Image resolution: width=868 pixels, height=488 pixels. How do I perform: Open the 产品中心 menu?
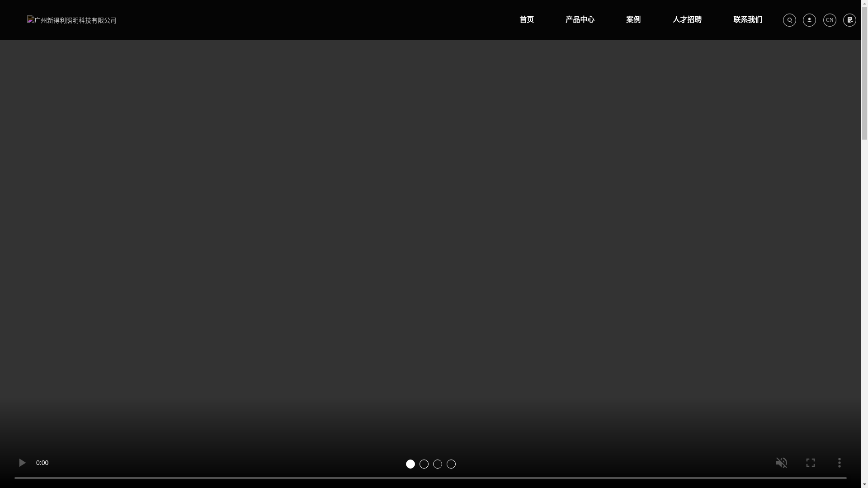tap(580, 19)
